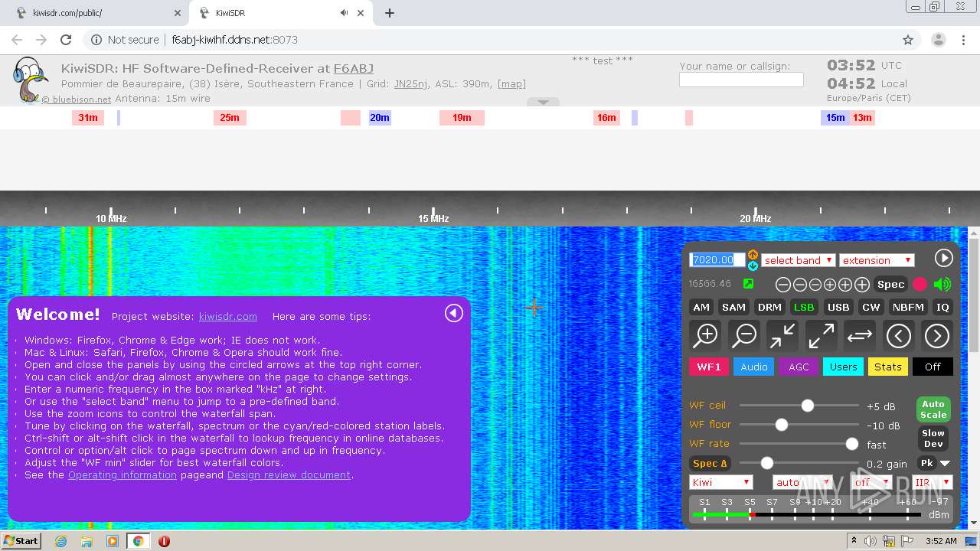The height and width of the screenshot is (551, 980).
Task: Click the zoom-to-band double arrow icon
Action: point(859,335)
